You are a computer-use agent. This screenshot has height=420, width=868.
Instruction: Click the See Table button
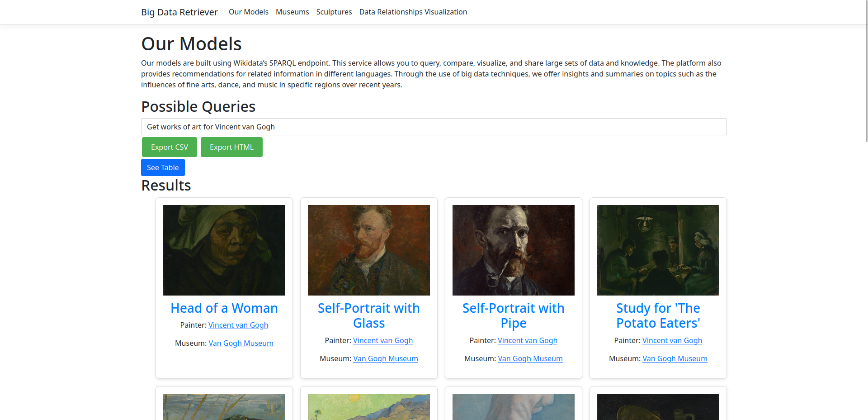coord(163,167)
